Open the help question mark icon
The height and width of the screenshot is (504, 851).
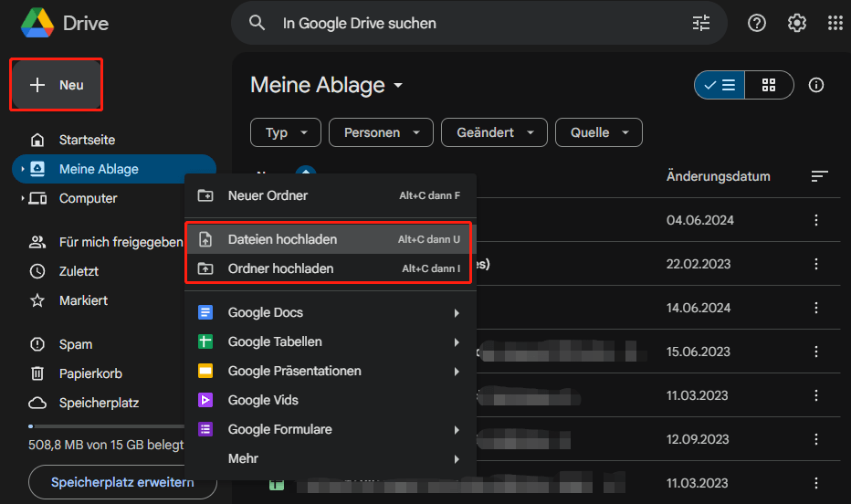[757, 23]
